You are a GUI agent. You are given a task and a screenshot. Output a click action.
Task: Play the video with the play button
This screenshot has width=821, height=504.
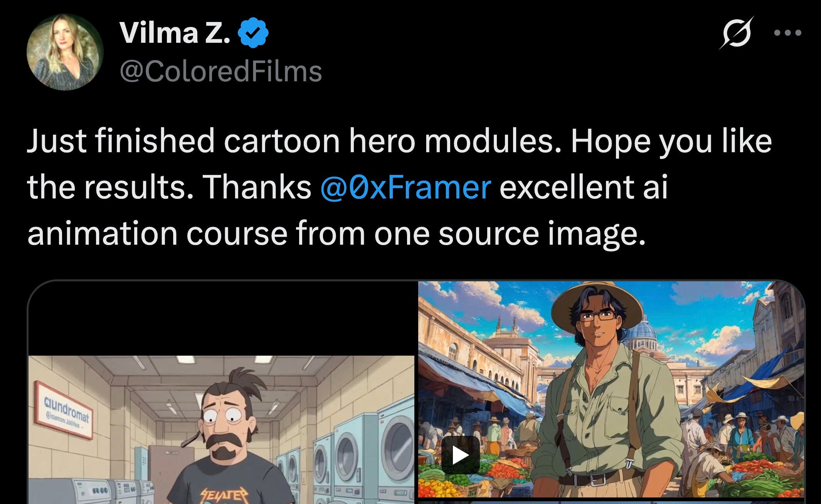click(x=460, y=455)
